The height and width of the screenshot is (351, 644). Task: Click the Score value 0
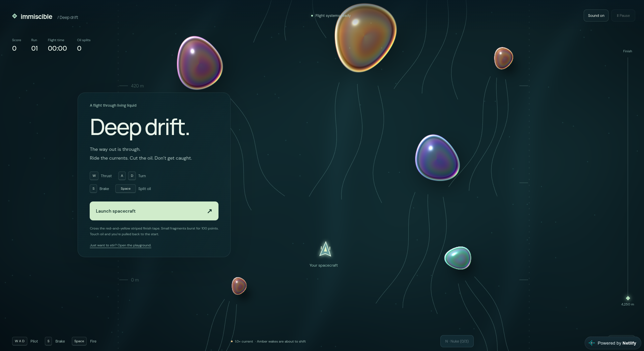[14, 48]
